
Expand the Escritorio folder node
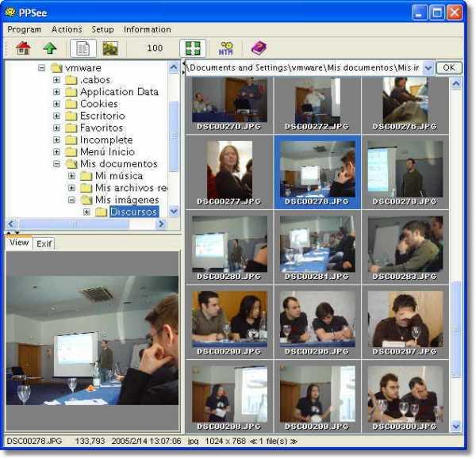56,116
